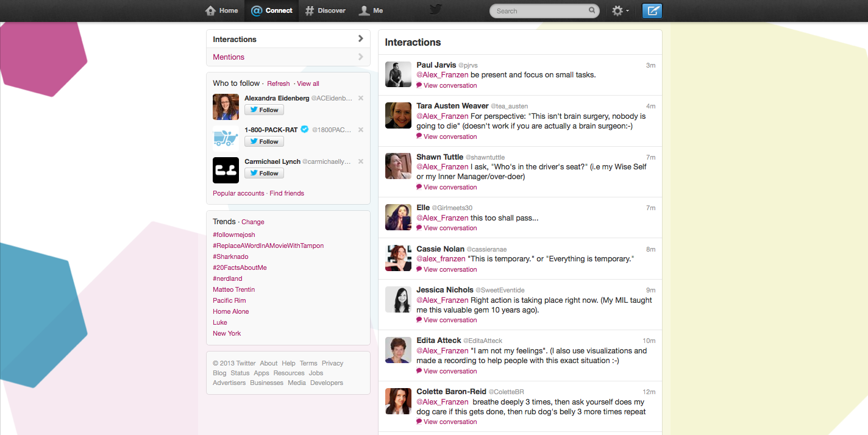Open Elle's profile picture
Screen dimensions: 868x435
click(398, 217)
